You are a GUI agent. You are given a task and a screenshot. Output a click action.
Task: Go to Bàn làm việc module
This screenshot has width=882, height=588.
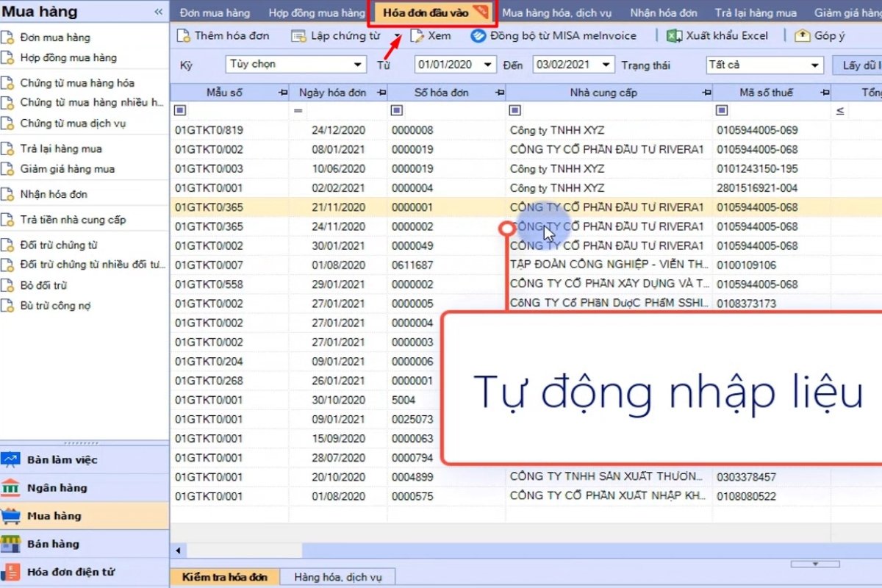click(x=85, y=460)
